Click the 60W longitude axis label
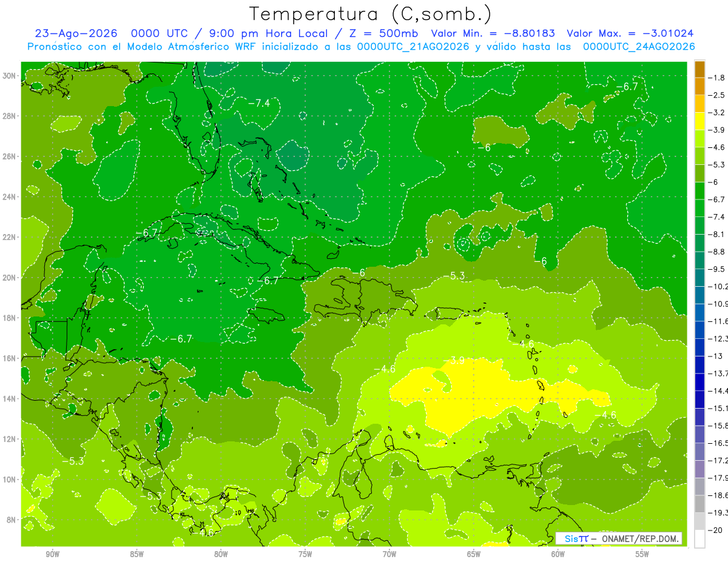 [558, 554]
